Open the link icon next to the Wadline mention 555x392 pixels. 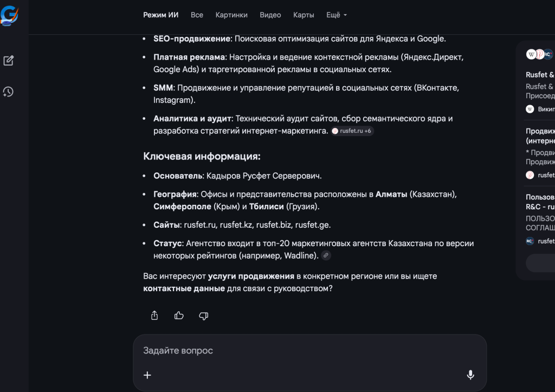(x=326, y=255)
